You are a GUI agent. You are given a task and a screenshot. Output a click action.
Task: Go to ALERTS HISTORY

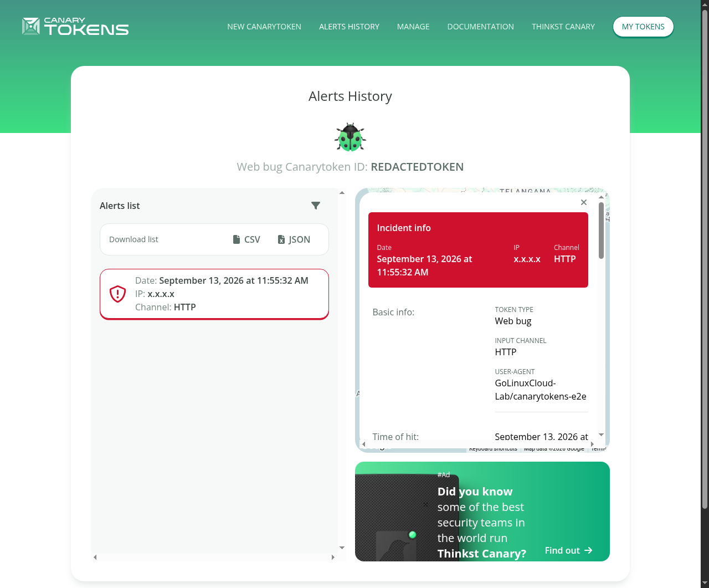tap(349, 27)
